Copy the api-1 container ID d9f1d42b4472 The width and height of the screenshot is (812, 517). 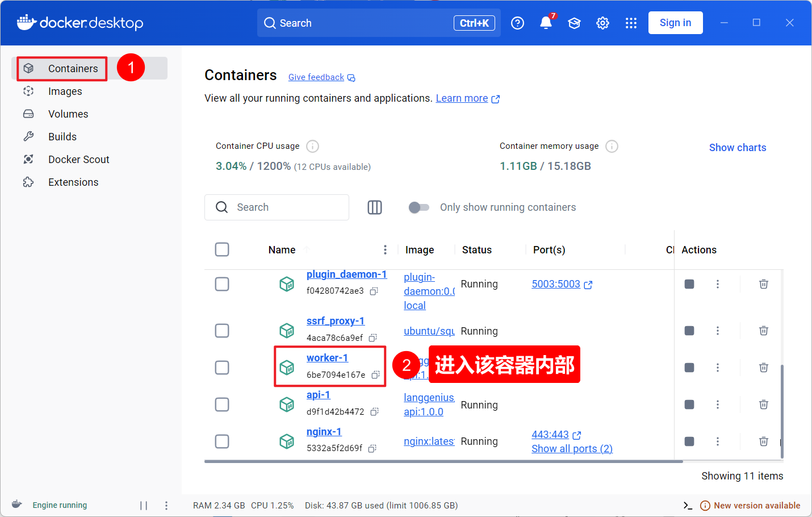click(x=374, y=412)
